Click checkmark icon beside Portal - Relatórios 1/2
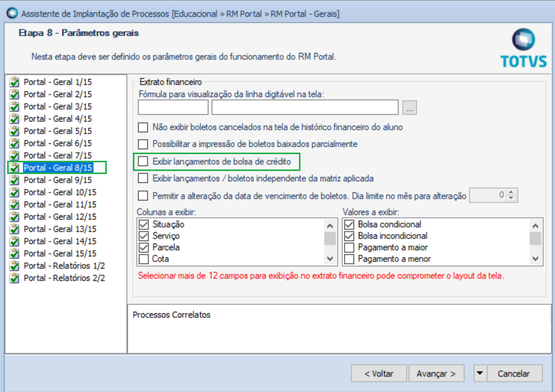This screenshot has height=392, width=555. coord(14,266)
